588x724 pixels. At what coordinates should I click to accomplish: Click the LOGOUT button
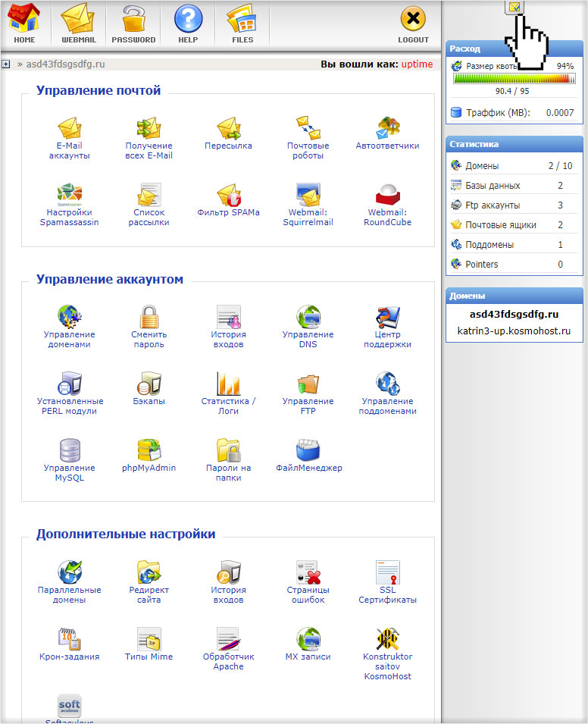tap(413, 24)
